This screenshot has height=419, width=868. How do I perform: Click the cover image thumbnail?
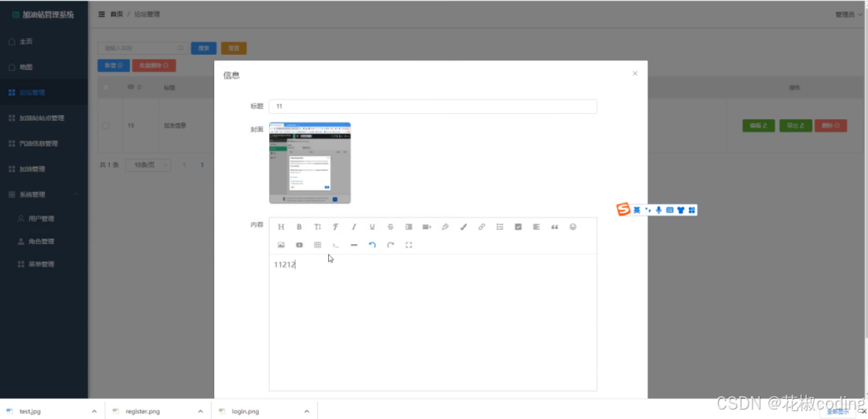click(x=310, y=162)
